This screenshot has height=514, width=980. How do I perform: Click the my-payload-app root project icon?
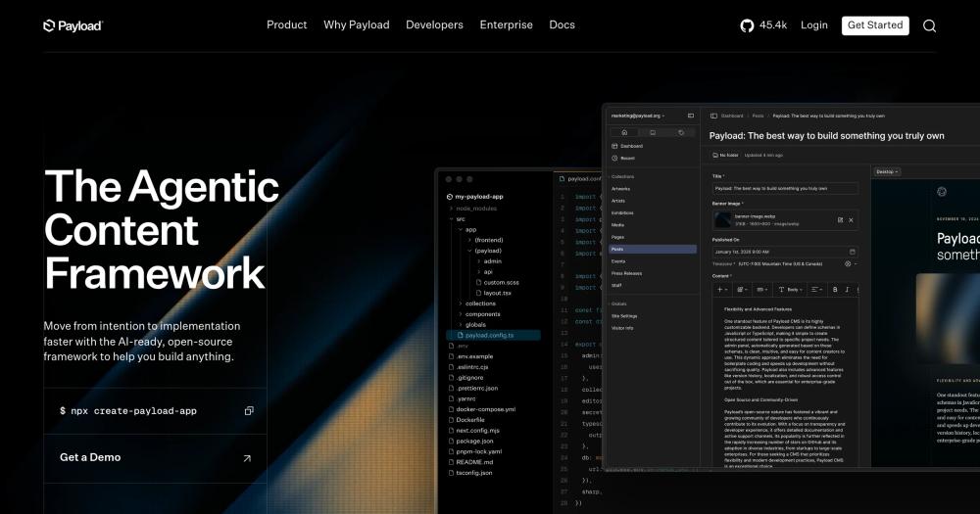[450, 196]
